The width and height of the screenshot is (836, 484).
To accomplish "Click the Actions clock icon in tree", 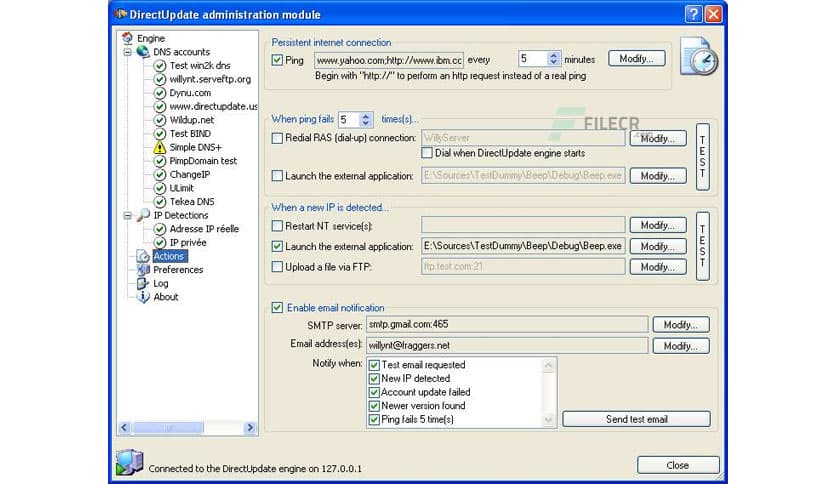I will (x=142, y=256).
